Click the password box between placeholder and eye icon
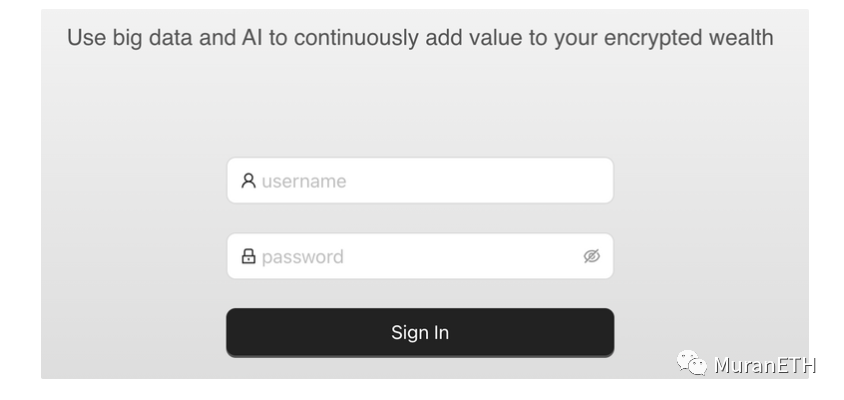844x400 pixels. [463, 256]
